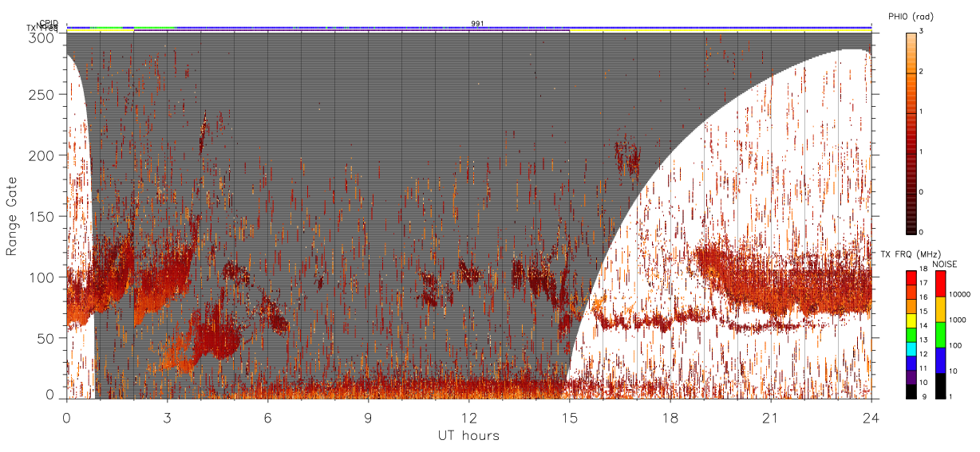Click the x-axis tick label '6'
Image resolution: width=980 pixels, height=452 pixels.
(267, 418)
